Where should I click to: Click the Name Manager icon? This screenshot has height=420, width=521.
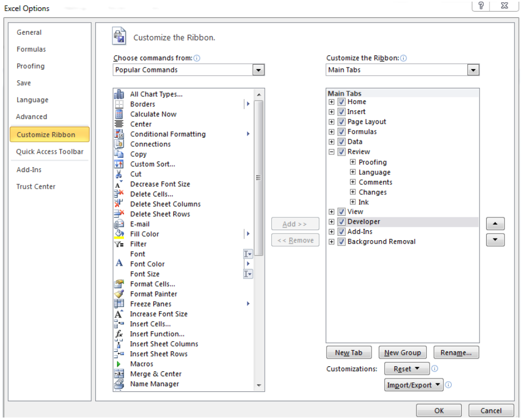click(x=119, y=384)
